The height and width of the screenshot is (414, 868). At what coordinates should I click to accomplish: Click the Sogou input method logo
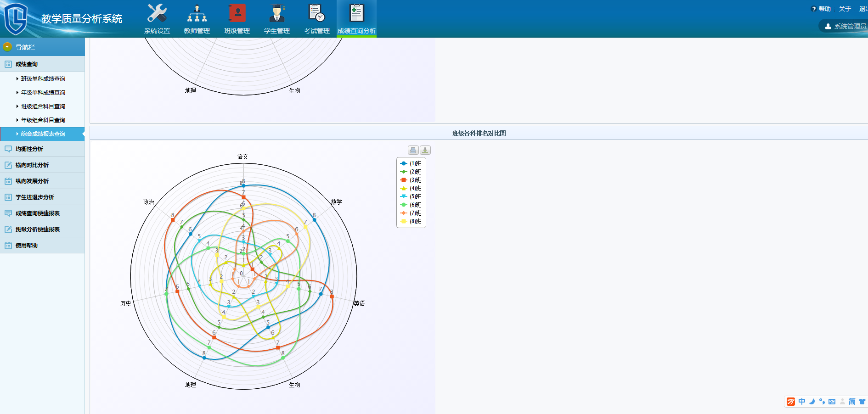(791, 402)
